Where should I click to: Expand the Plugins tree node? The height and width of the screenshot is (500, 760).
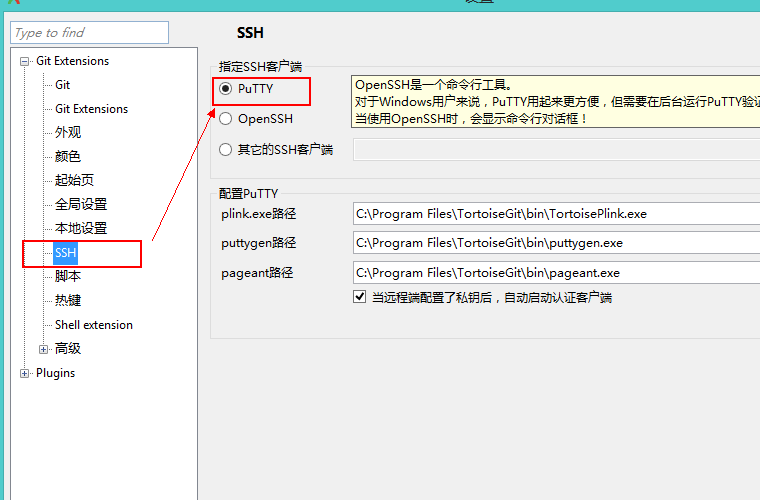(x=25, y=373)
